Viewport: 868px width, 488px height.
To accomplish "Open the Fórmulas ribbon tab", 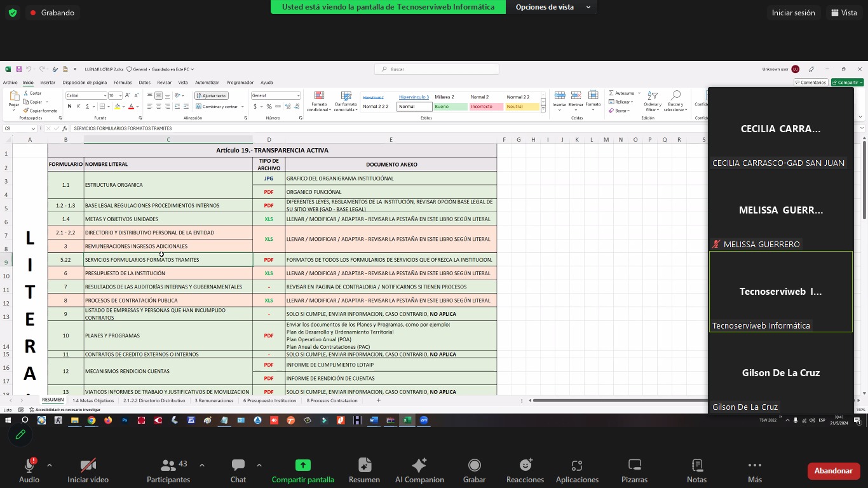I will coord(123,83).
